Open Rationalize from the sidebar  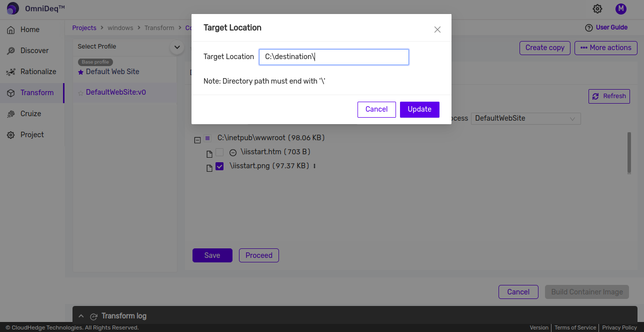(x=38, y=72)
